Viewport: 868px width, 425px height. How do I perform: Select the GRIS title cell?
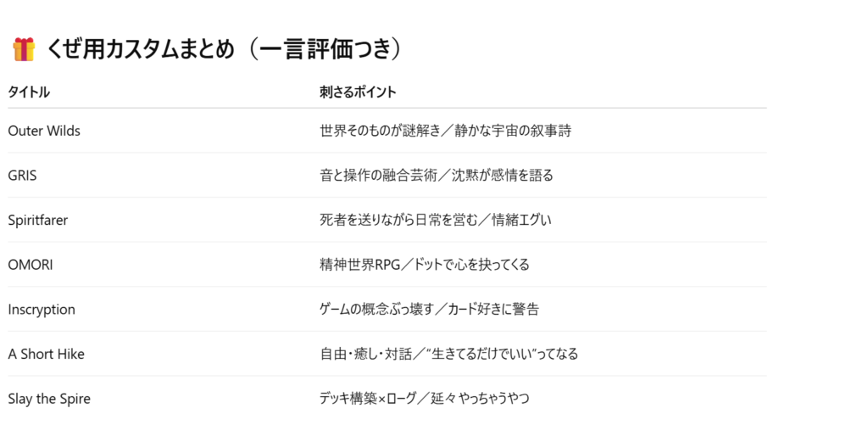22,176
